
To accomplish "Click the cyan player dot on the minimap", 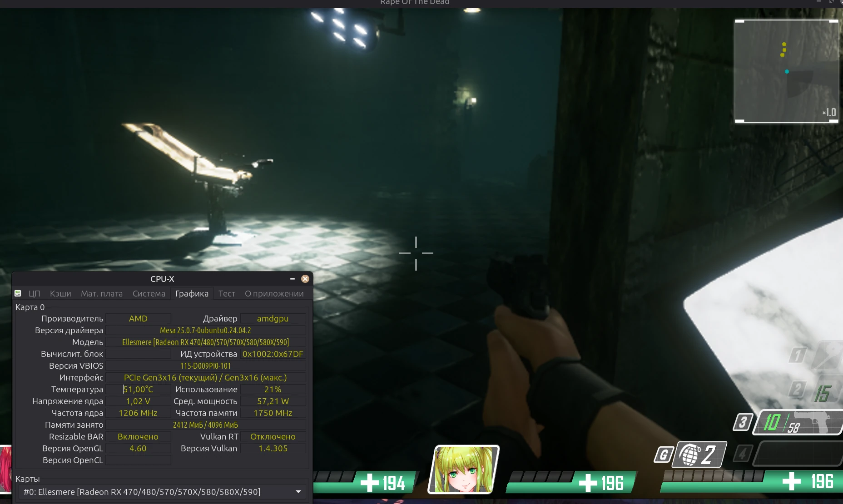I will point(787,72).
